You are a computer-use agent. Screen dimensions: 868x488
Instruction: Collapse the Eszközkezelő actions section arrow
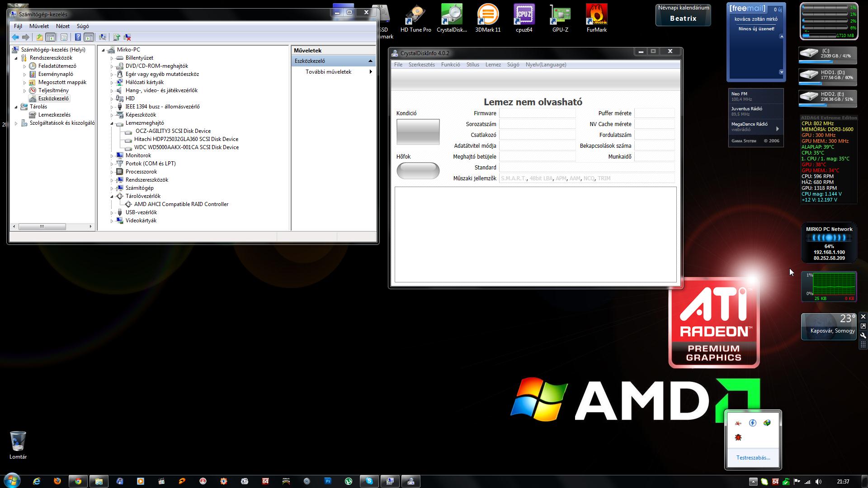click(x=370, y=61)
